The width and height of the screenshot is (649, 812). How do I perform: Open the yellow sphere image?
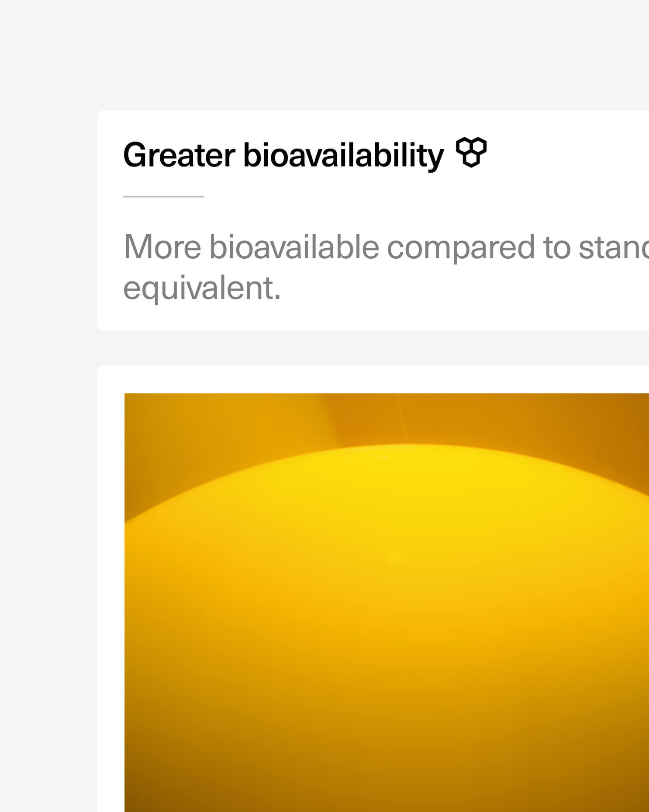pos(387,603)
